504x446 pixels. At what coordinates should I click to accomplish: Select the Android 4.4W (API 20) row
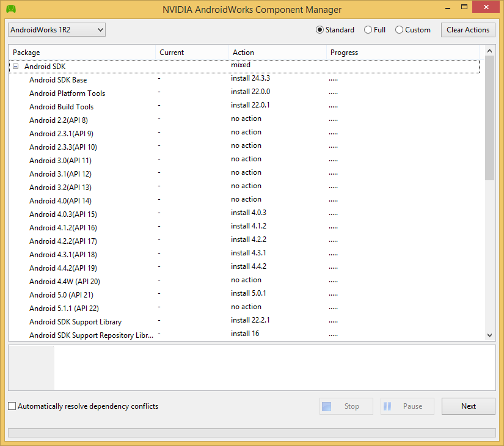click(244, 282)
